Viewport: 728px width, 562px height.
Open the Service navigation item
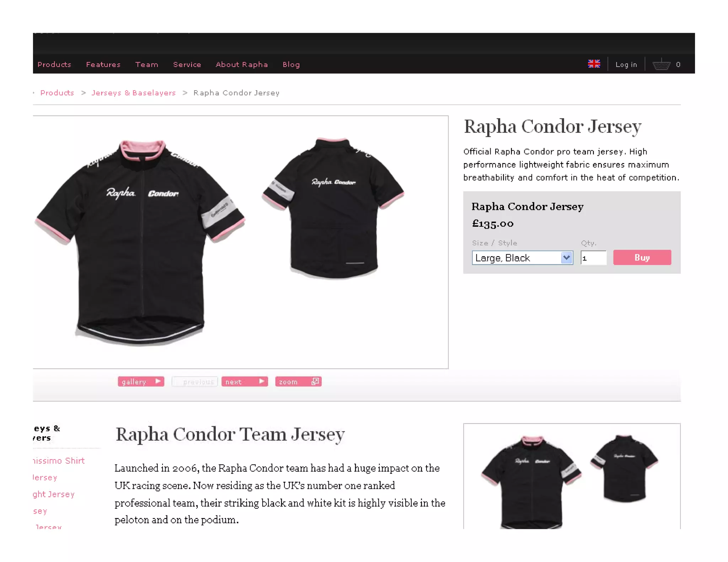187,64
